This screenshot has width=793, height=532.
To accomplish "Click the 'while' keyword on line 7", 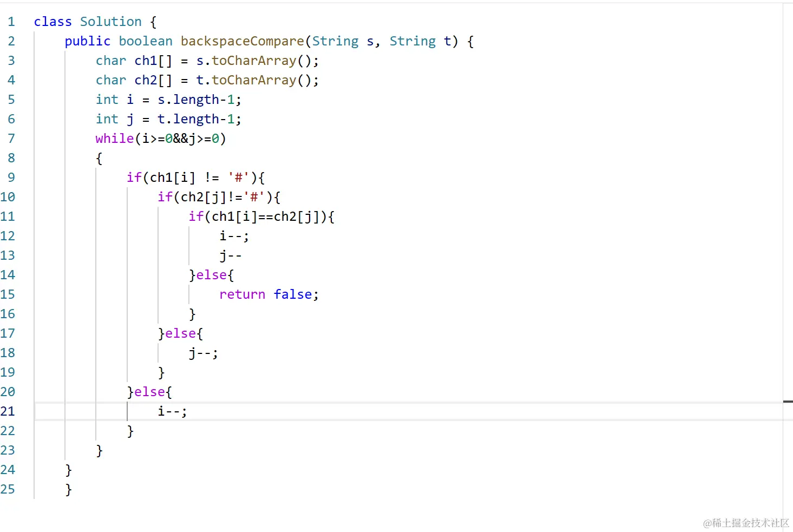I will point(114,139).
